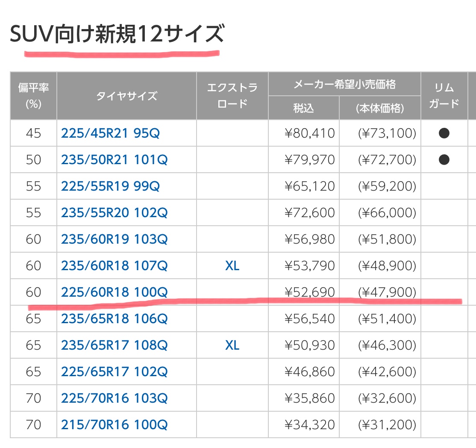Open the 225/60R18 100Q tire size link

tap(114, 292)
